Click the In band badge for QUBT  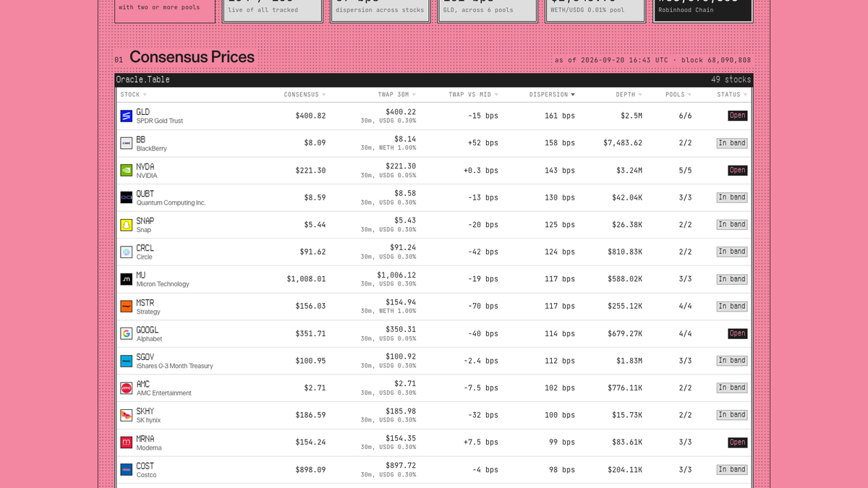(x=732, y=197)
